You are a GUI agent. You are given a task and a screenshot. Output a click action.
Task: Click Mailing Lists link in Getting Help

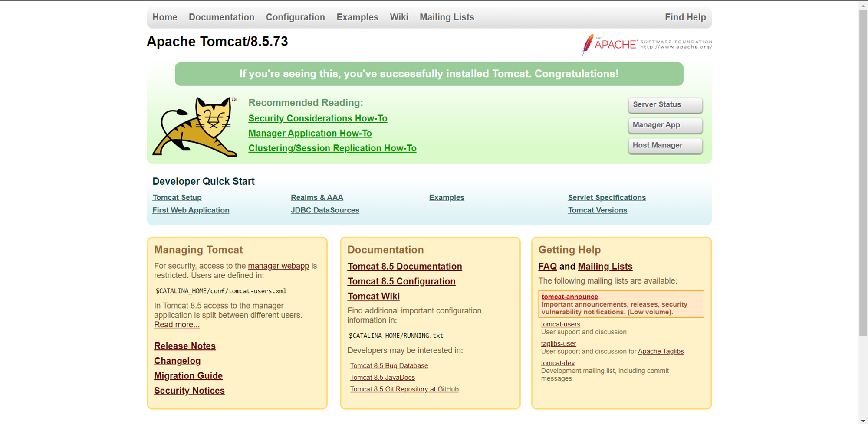pos(605,267)
